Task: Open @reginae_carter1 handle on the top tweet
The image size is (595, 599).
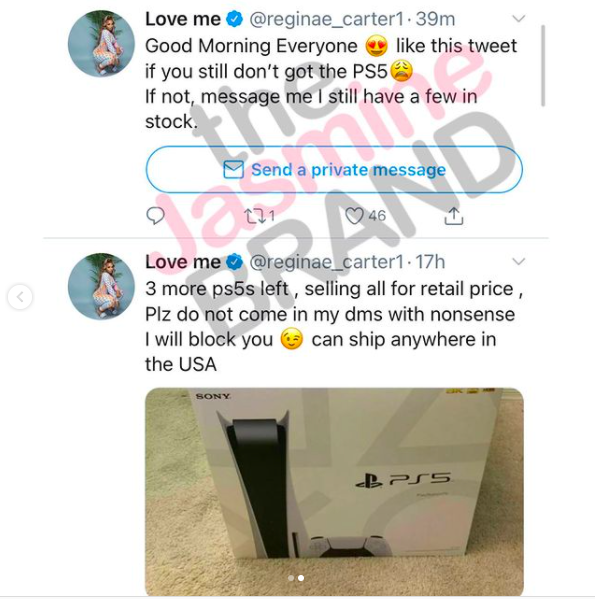Action: pyautogui.click(x=327, y=19)
